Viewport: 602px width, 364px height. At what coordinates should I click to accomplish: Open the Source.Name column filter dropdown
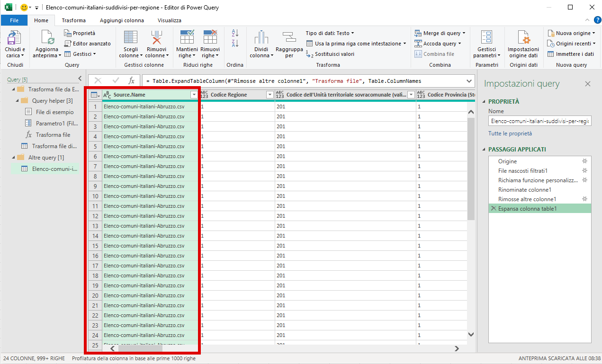coord(194,95)
